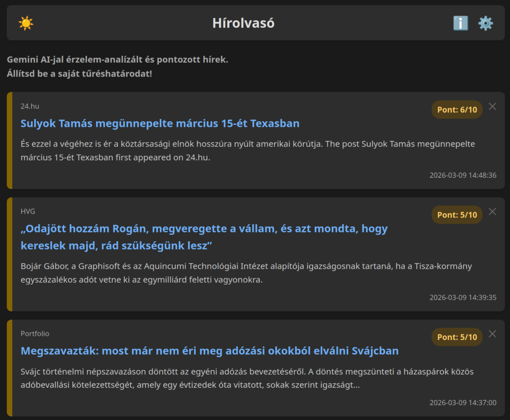Click the 24.hu source label

click(29, 106)
